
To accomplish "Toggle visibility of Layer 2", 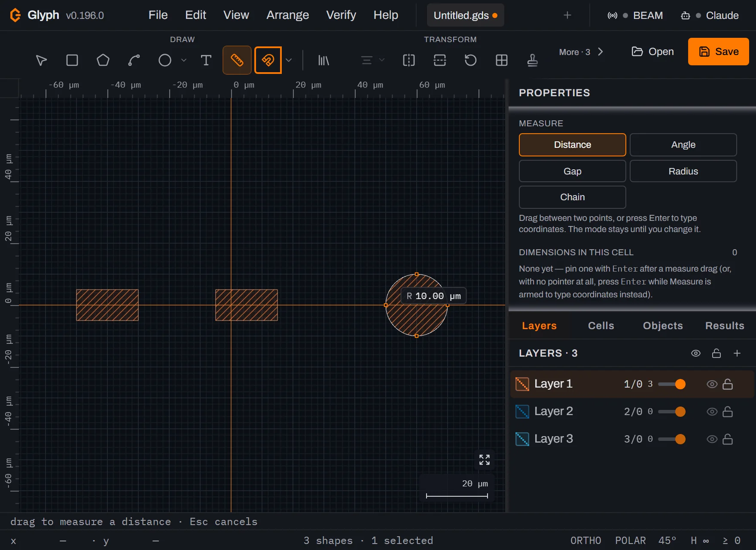I will [712, 412].
